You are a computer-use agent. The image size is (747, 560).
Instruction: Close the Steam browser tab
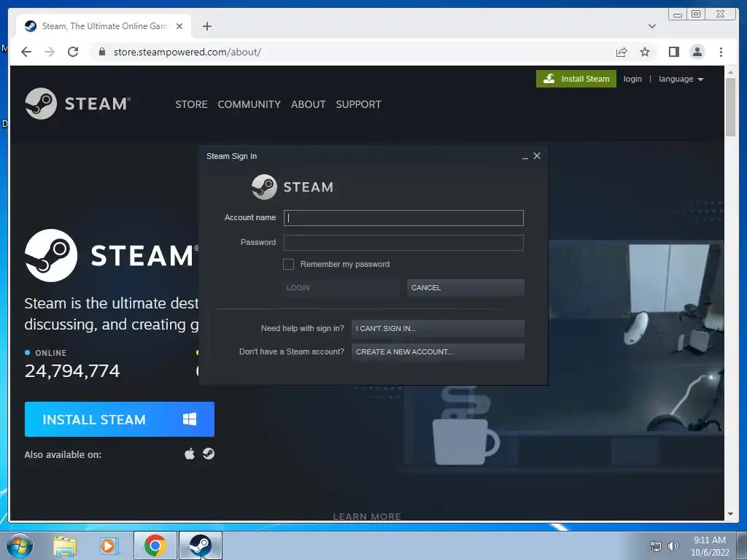pos(179,26)
